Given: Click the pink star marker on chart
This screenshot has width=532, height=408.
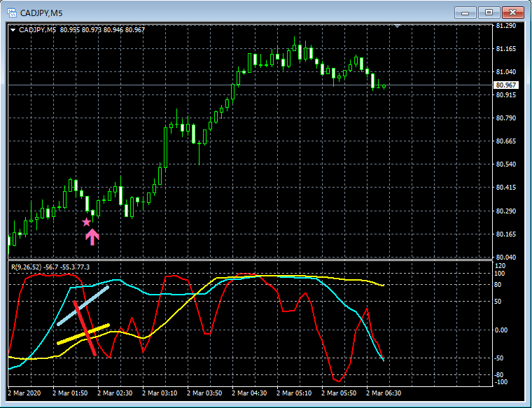Looking at the screenshot, I should pyautogui.click(x=87, y=222).
